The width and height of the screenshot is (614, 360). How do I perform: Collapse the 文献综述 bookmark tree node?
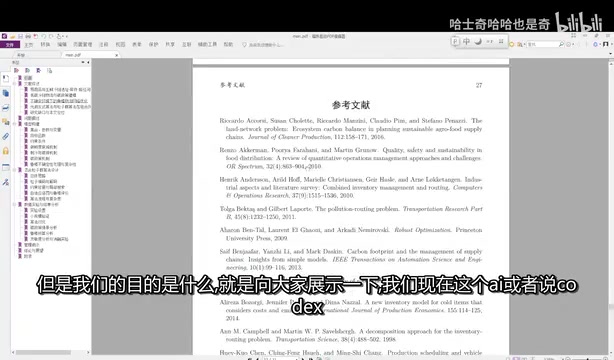coord(14,83)
